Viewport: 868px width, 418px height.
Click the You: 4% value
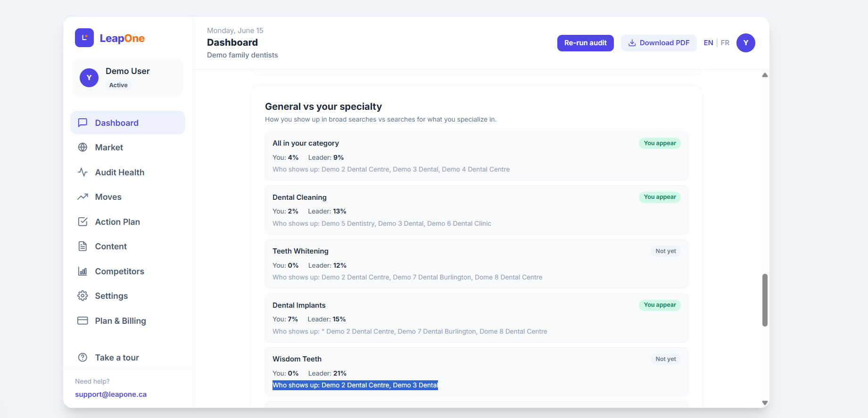pos(286,157)
